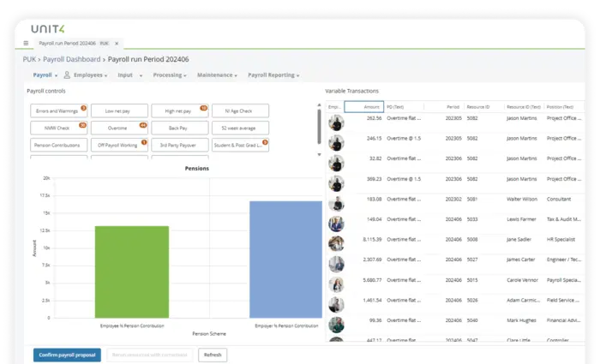This screenshot has width=600, height=364.
Task: Sort by the Resource ID column header
Action: (483, 107)
